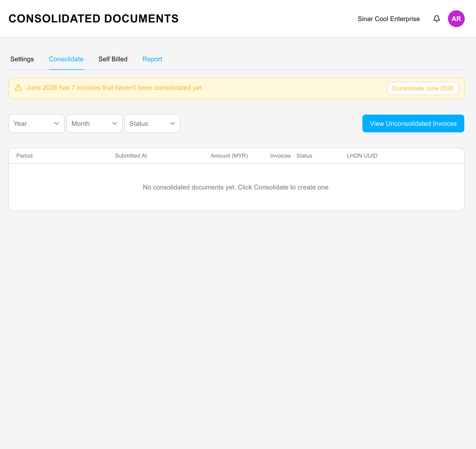Click the unconsolidated invoices warning message

click(115, 88)
